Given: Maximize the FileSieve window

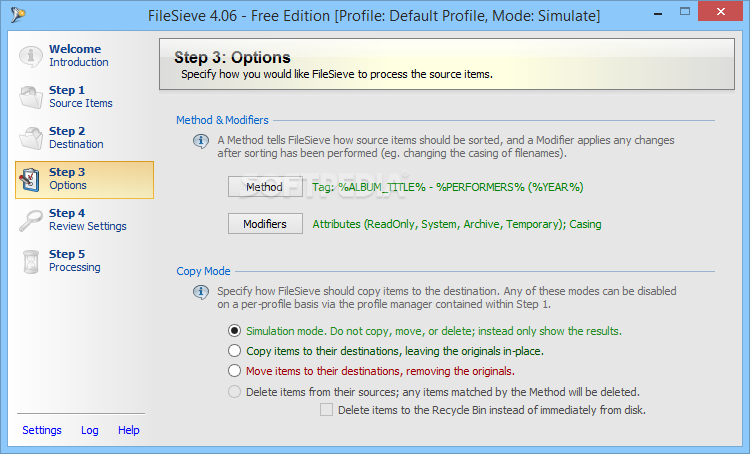Looking at the screenshot, I should coord(685,11).
